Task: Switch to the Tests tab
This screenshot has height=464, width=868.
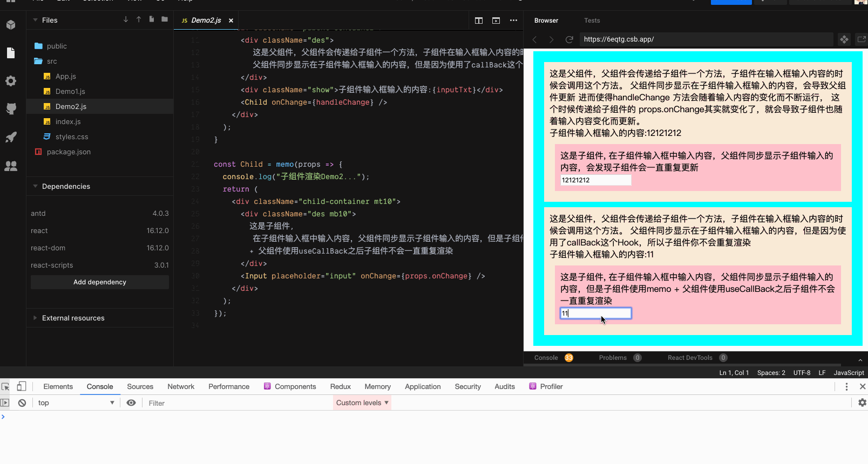Action: 592,21
